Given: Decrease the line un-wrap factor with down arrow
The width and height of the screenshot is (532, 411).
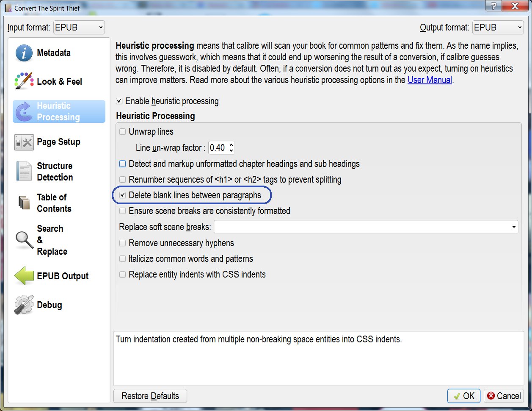Looking at the screenshot, I should [x=231, y=150].
